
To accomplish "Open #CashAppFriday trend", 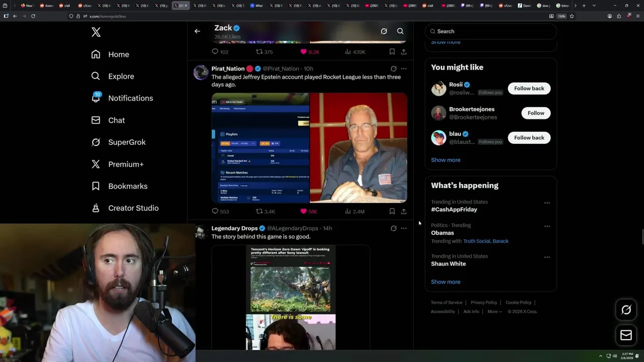I will [454, 210].
